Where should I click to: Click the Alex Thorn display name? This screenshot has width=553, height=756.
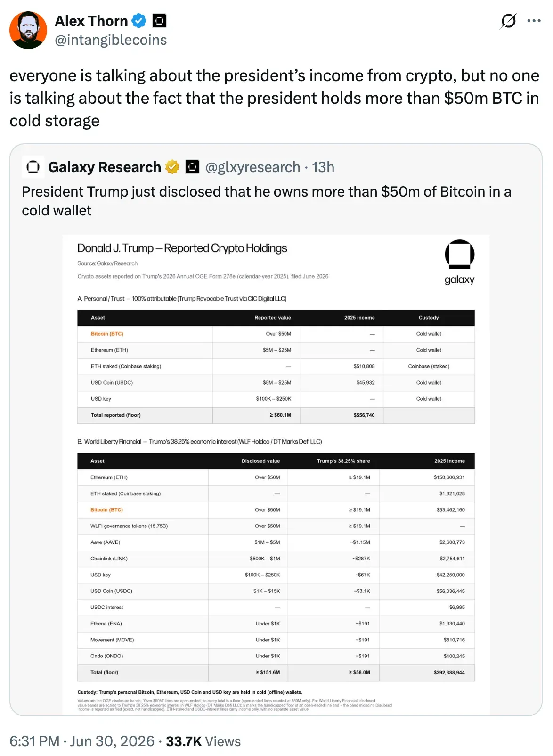point(91,21)
